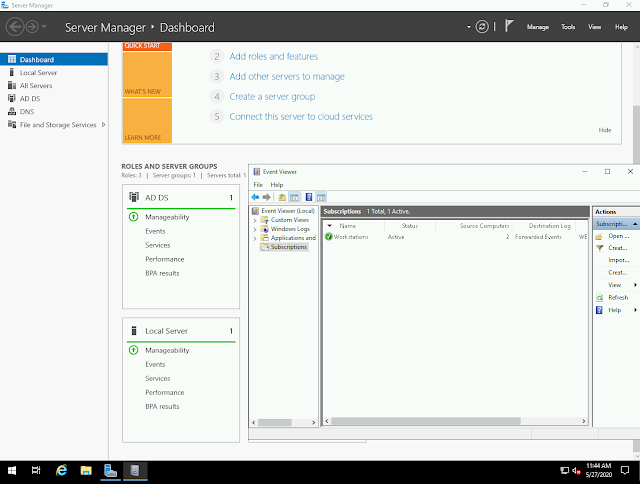This screenshot has width=640, height=484.
Task: Click Create a server group link
Action: click(x=272, y=97)
